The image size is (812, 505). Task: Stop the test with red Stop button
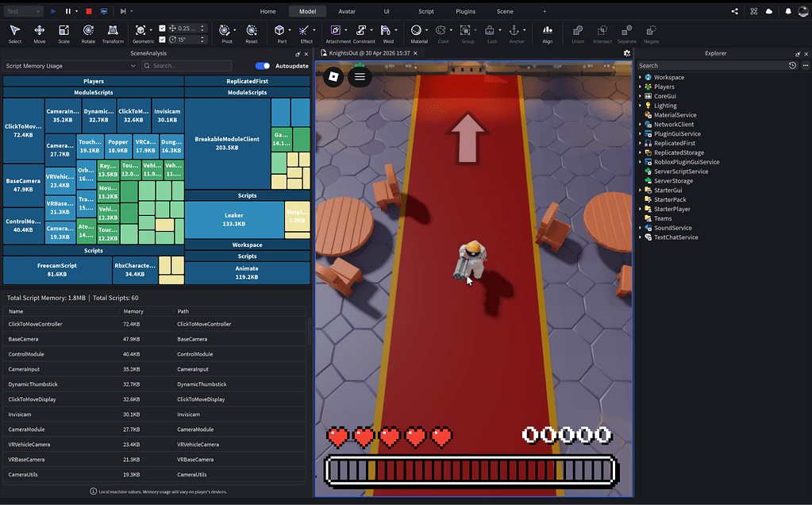pos(89,11)
